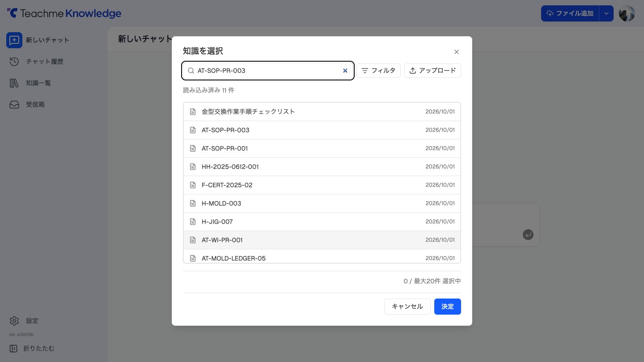Click the chat history clock icon
Viewport: 644px width, 362px height.
(x=14, y=61)
